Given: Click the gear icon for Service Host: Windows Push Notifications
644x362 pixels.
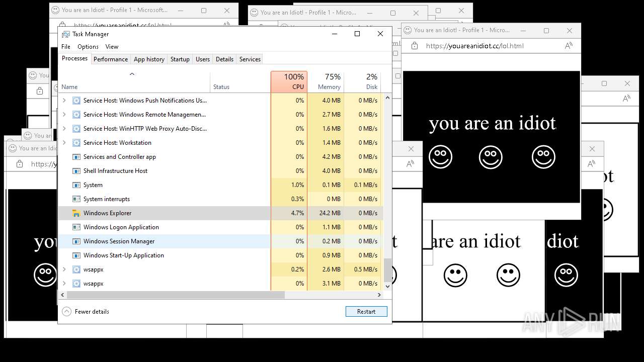Looking at the screenshot, I should [x=76, y=101].
